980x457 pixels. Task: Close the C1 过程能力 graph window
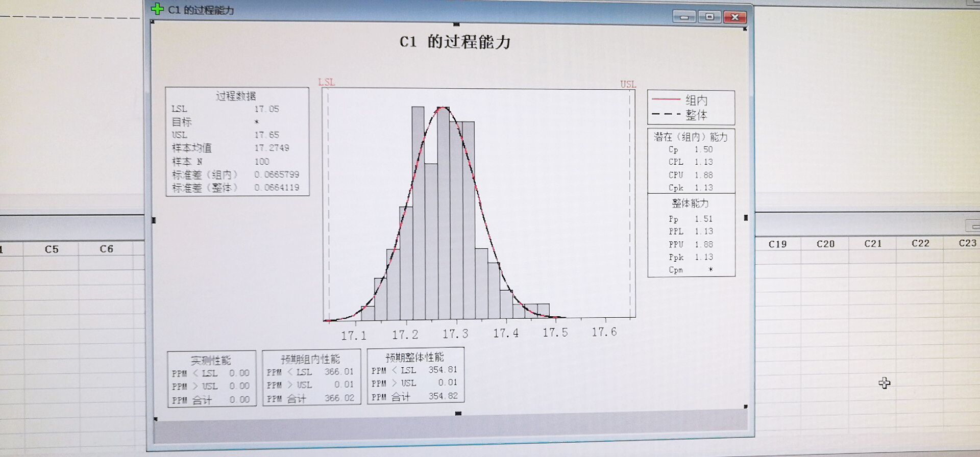735,17
